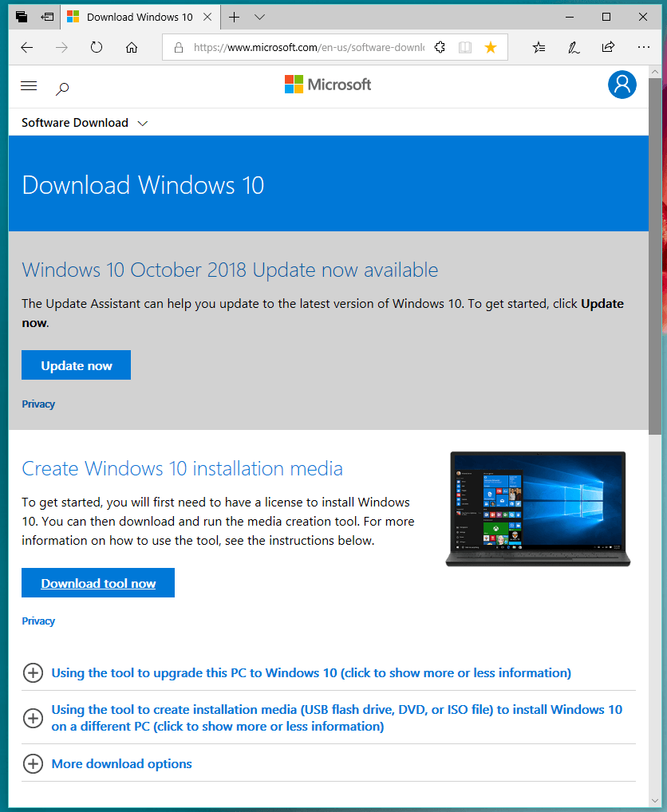Click the 'Download Windows 10' banner title
Viewport: 667px width, 812px height.
coord(143,185)
